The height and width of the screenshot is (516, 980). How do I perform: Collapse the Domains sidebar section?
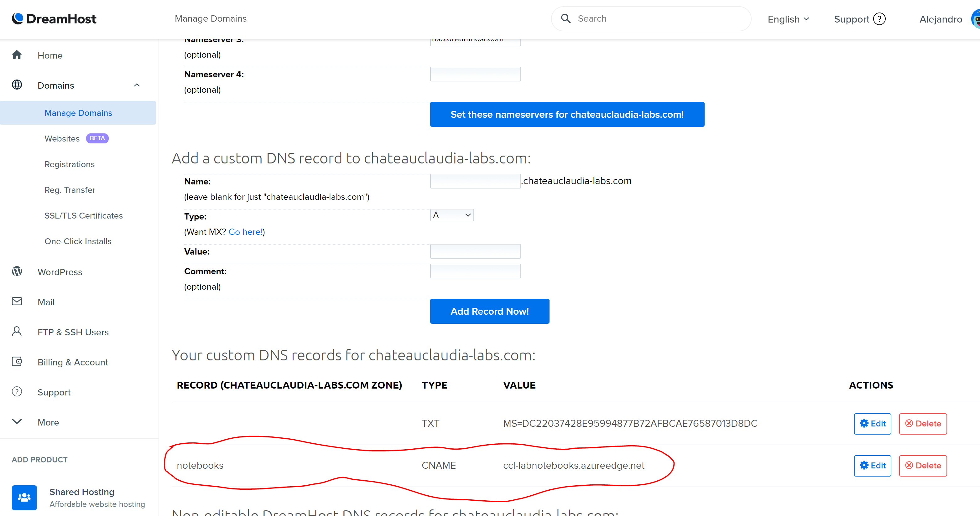(137, 85)
